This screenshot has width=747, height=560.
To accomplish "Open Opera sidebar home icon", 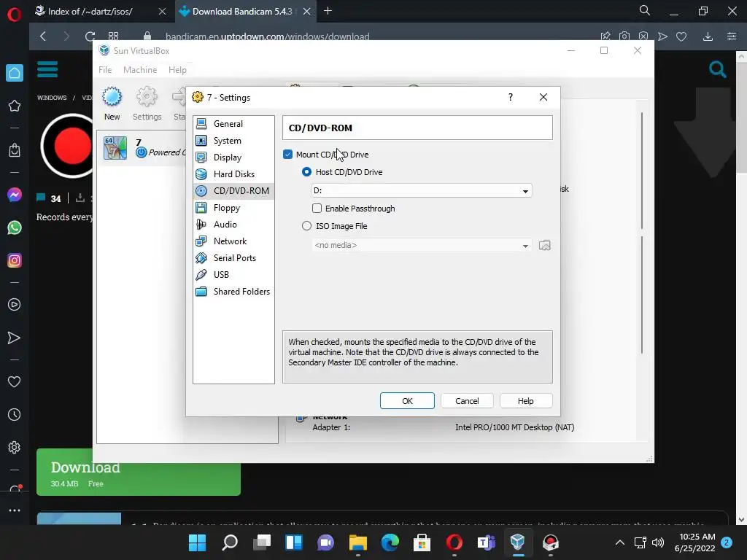I will 15,73.
